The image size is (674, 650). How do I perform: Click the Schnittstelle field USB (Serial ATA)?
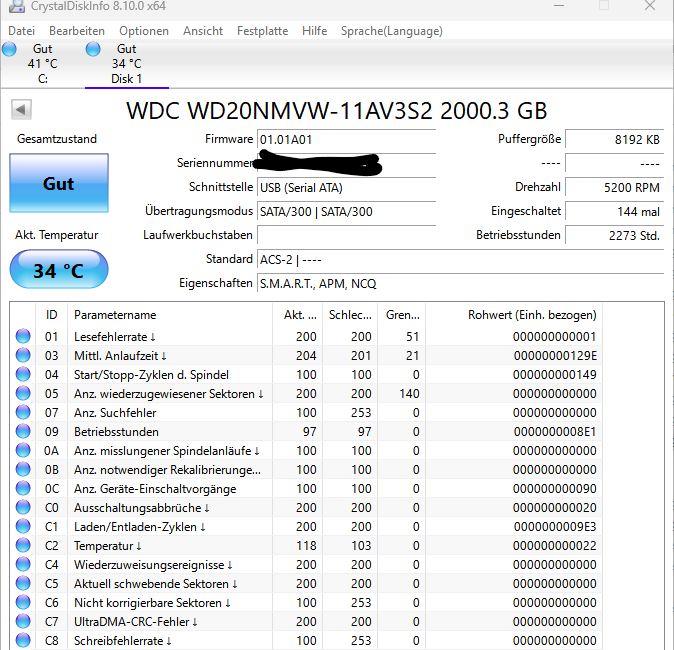346,188
